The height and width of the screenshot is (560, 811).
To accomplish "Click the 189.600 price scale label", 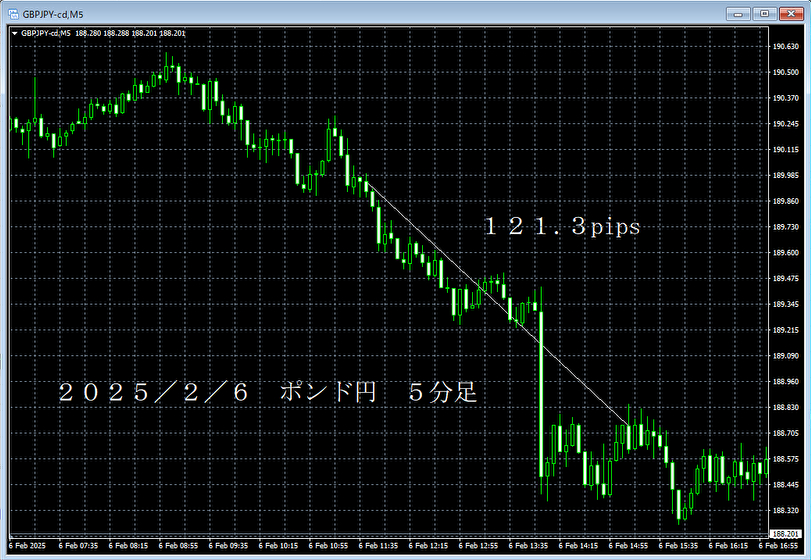I will coord(785,253).
